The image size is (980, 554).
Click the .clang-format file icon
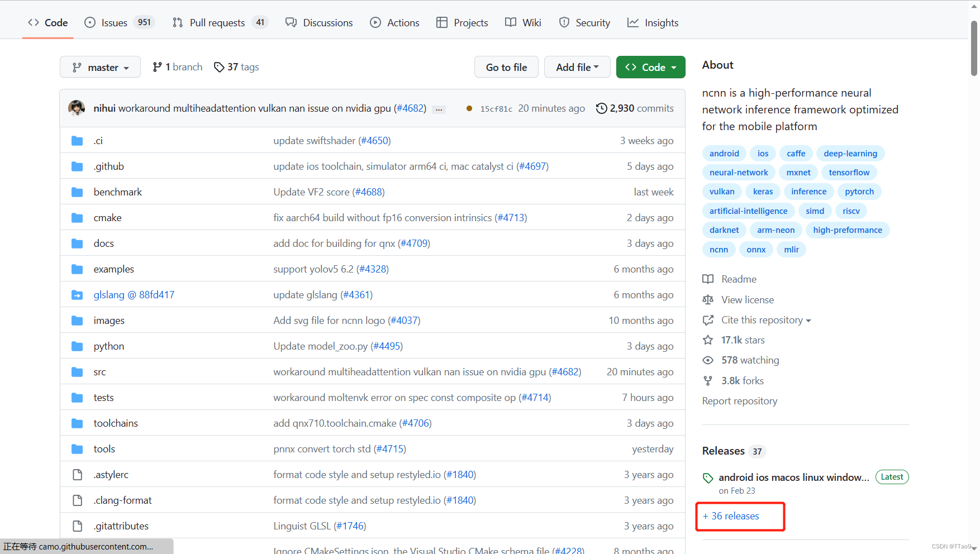pyautogui.click(x=77, y=500)
